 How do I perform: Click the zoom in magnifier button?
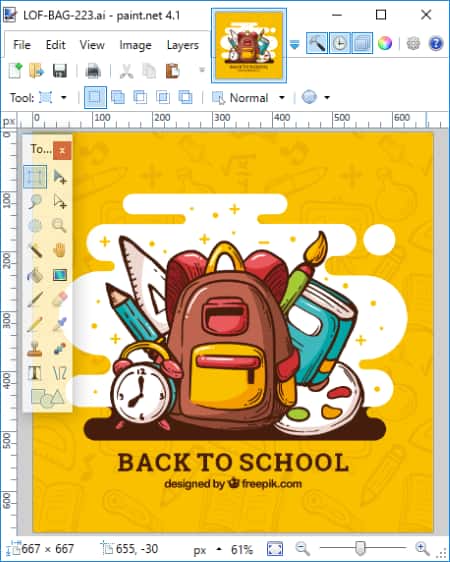coord(422,548)
